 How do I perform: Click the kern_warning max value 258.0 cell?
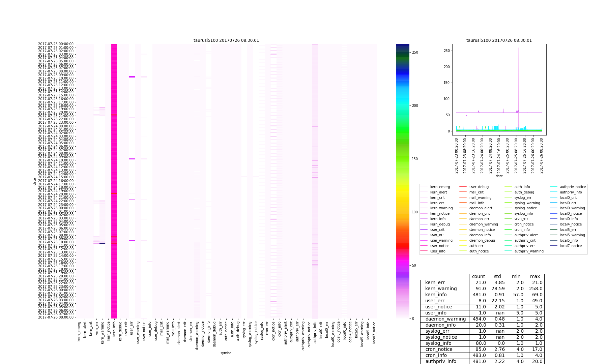tap(535, 289)
